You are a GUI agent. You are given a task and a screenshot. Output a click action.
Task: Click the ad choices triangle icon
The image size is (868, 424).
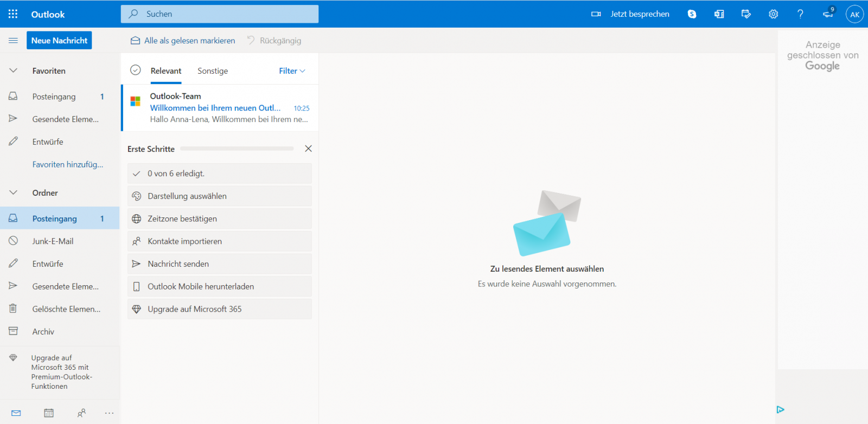coord(780,409)
